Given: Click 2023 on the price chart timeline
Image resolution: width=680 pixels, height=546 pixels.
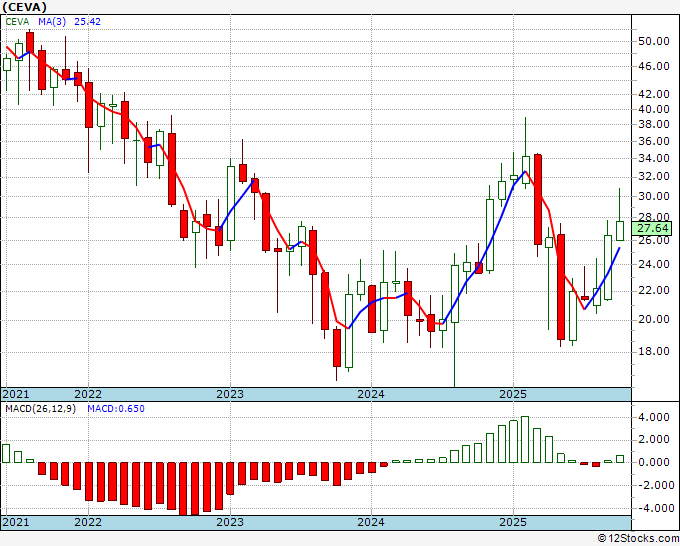Looking at the screenshot, I should [230, 394].
